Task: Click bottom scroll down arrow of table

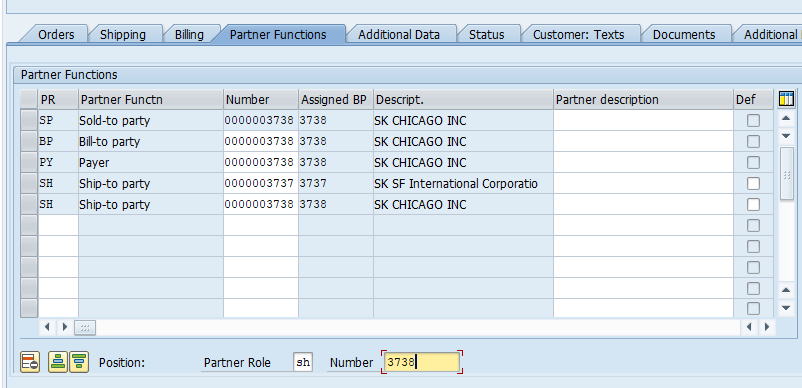Action: click(786, 307)
